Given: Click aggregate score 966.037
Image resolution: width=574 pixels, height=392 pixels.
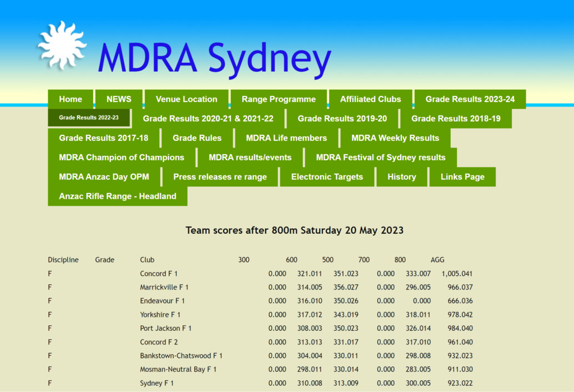Looking at the screenshot, I should [460, 287].
